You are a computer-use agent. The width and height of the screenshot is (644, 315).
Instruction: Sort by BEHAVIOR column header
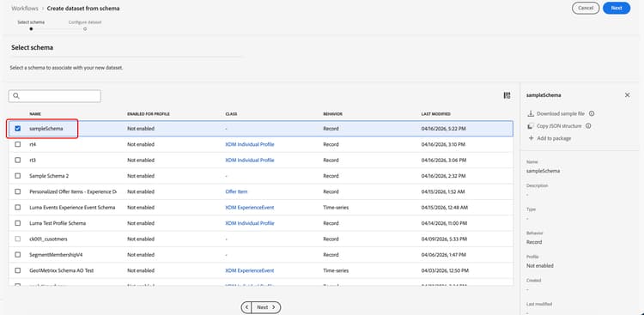click(332, 114)
